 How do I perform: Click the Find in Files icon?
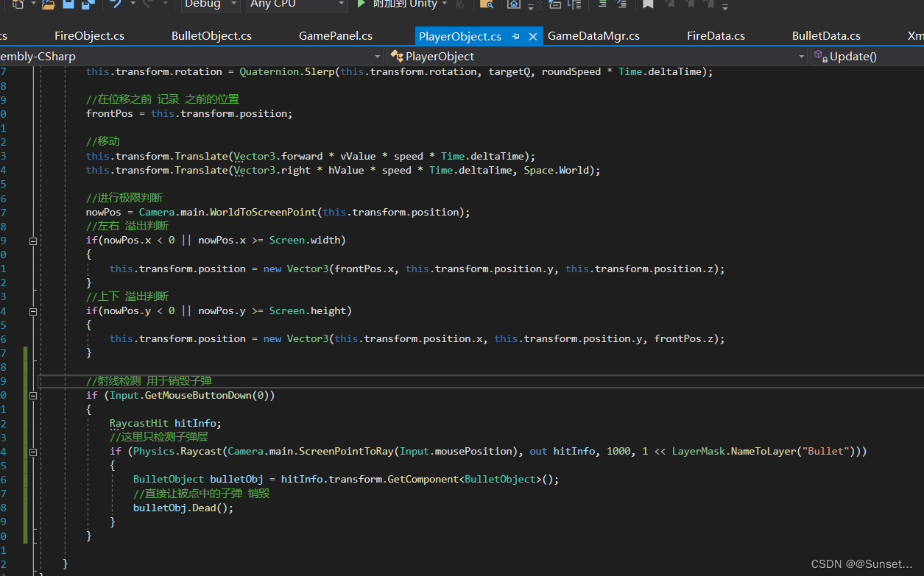(486, 4)
